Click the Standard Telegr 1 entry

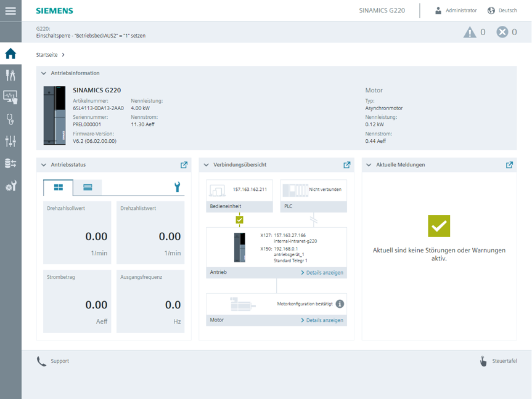290,260
